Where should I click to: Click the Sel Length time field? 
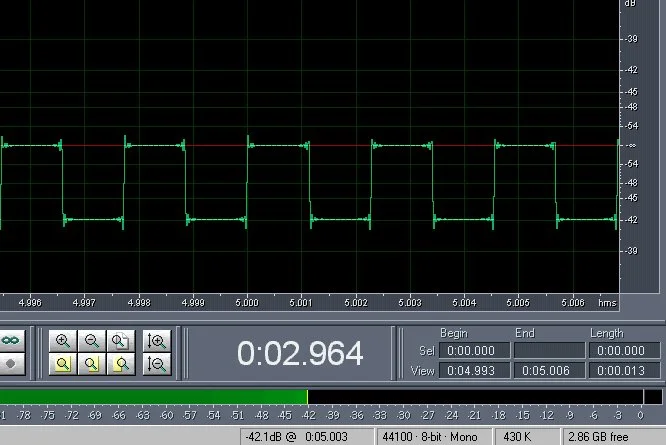tap(624, 351)
